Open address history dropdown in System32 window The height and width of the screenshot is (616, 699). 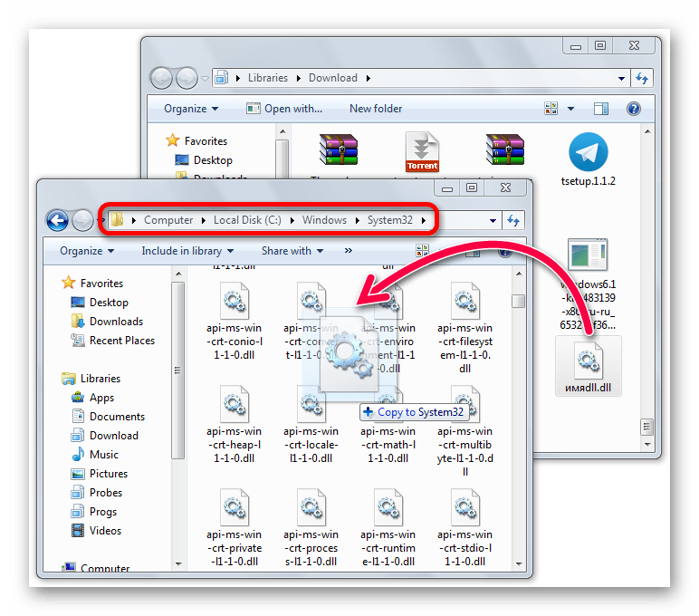[493, 220]
